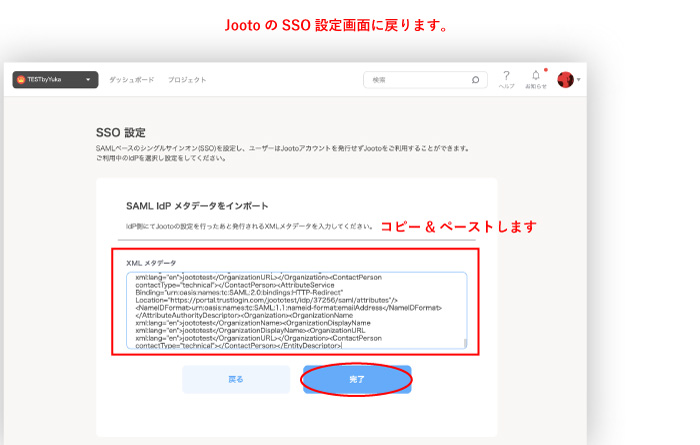Click the XML メタデータ label
This screenshot has width=700, height=445.
pyautogui.click(x=151, y=263)
